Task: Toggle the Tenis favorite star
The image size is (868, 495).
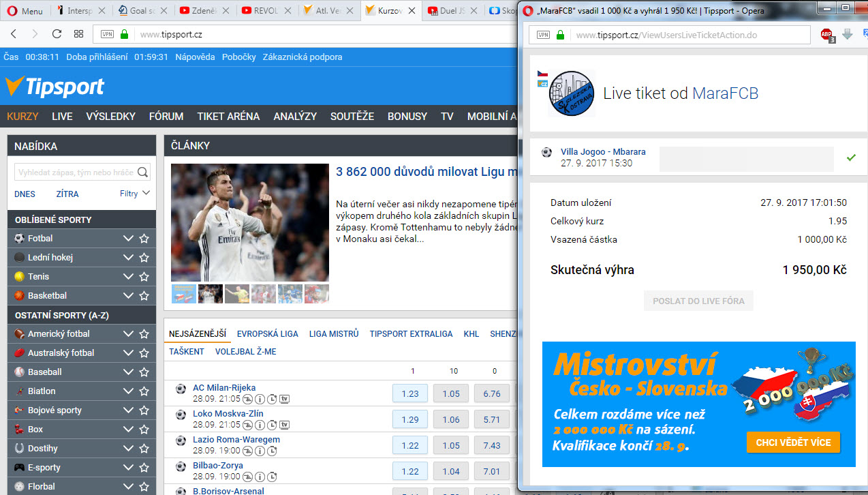Action: tap(144, 277)
